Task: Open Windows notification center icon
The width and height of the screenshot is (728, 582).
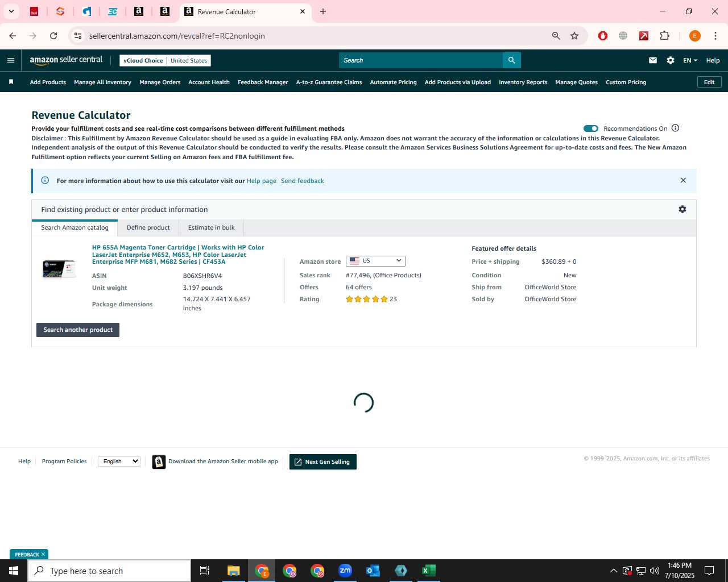Action: coord(709,571)
